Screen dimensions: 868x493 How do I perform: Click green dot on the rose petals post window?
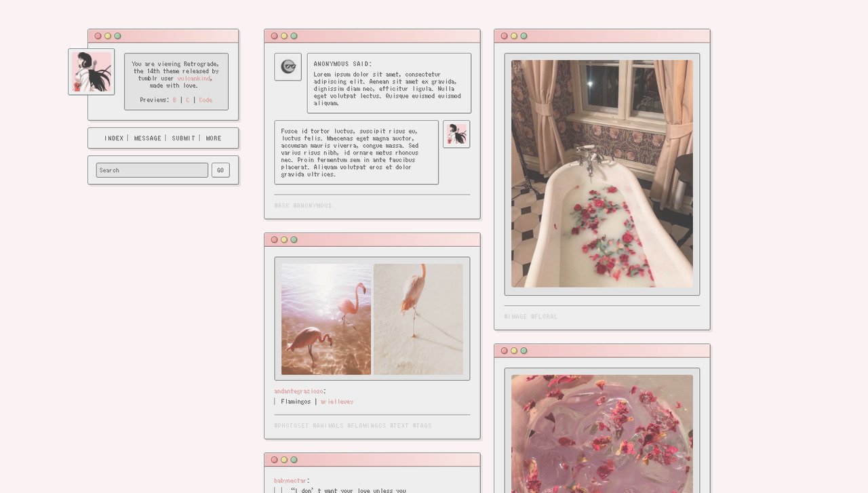click(524, 351)
